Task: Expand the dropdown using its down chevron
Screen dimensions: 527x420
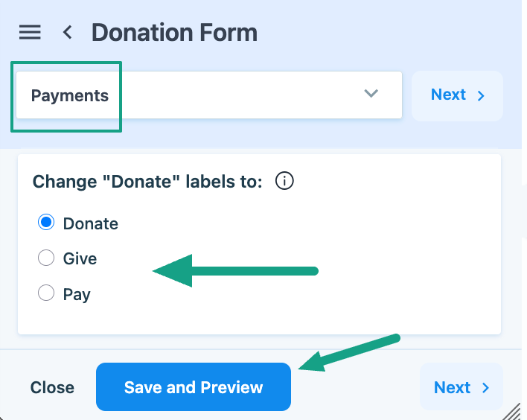Action: coord(371,94)
